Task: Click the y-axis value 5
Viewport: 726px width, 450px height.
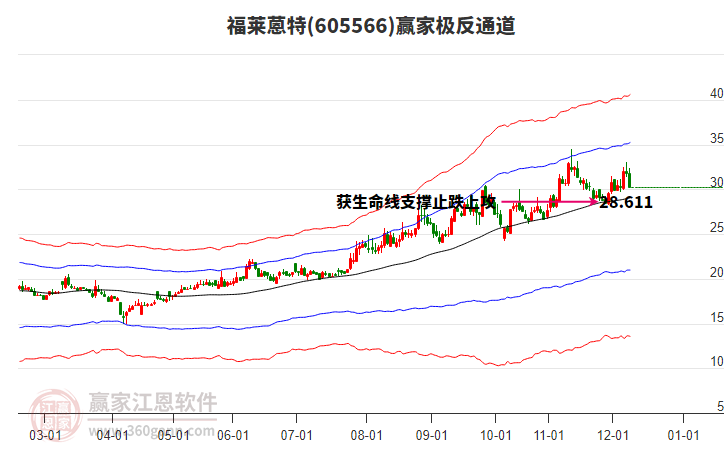Action: point(720,406)
